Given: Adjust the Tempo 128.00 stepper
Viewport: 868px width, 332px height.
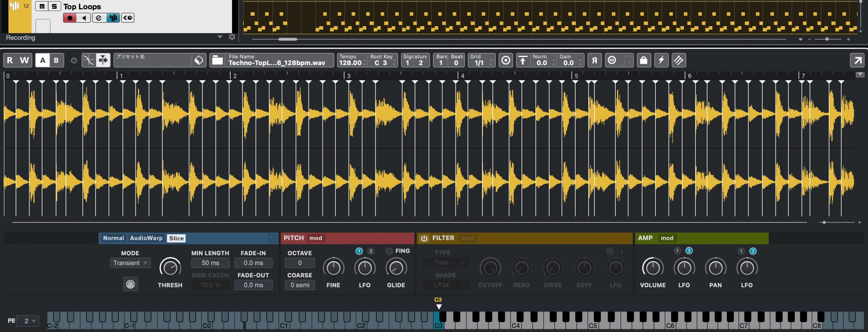Looking at the screenshot, I should [364, 63].
